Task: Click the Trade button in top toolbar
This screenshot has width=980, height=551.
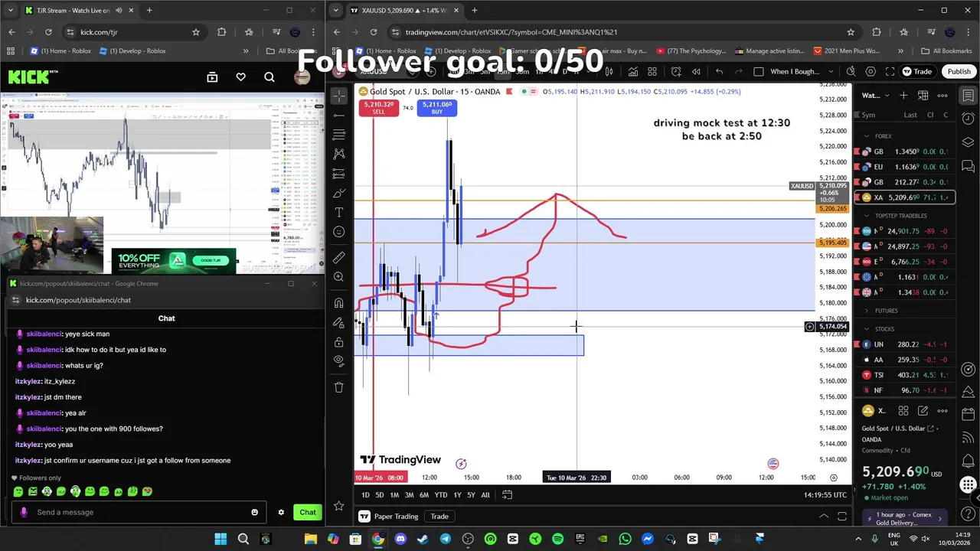Action: [x=917, y=71]
